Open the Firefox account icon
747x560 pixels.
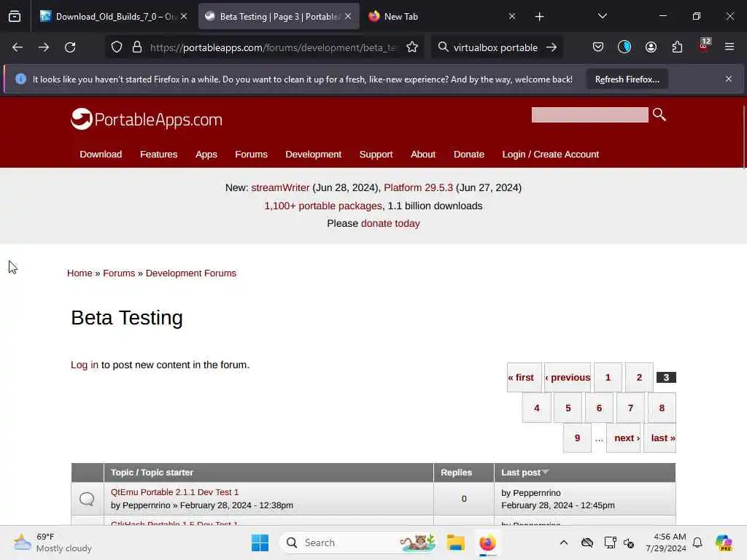click(x=651, y=47)
